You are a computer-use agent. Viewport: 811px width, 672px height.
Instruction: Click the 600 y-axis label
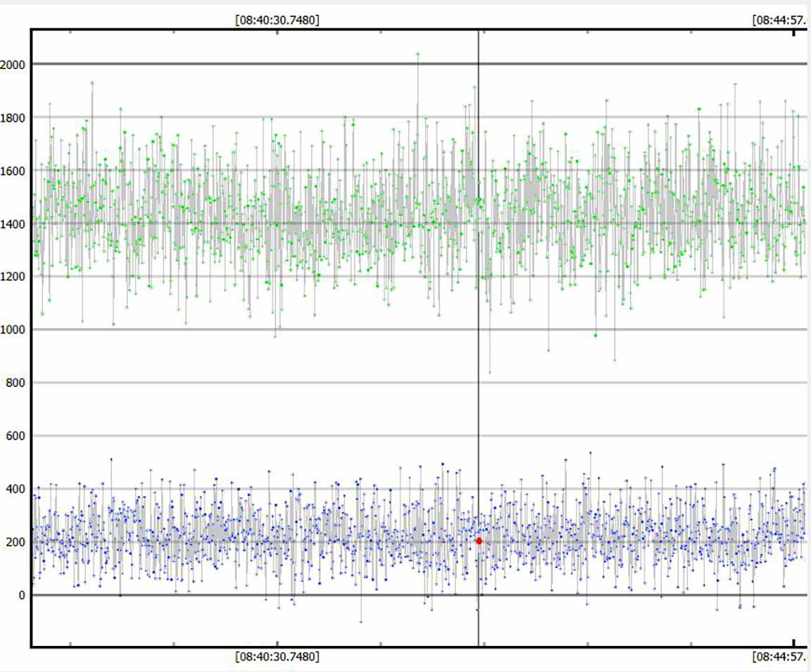tap(15, 436)
